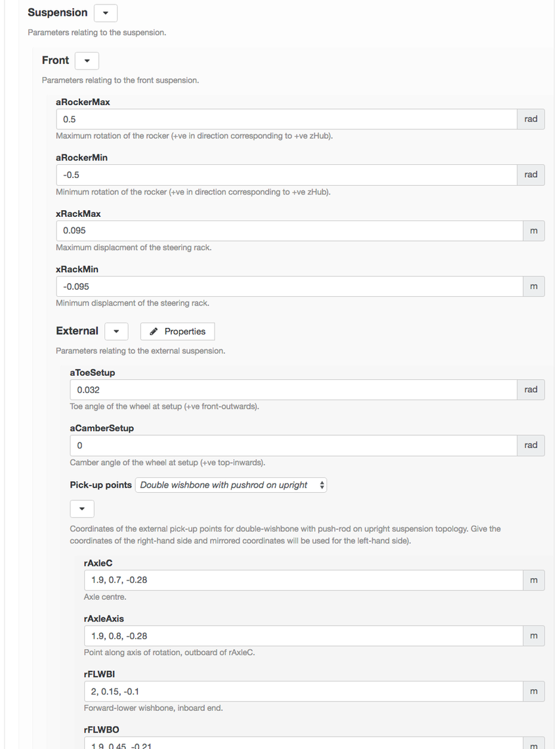Screen dimensions: 560x749
Task: Select the aCamberSetup input field
Action: point(293,445)
